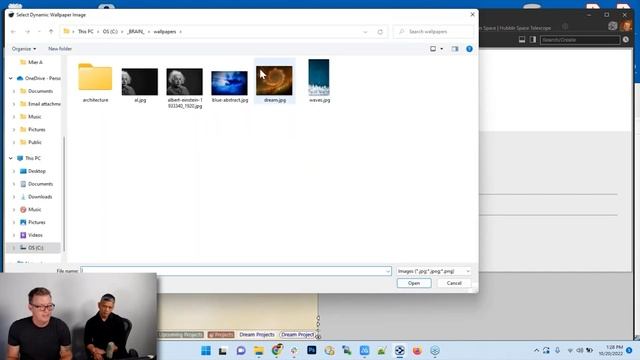Collapse the This PC tree node
This screenshot has width=640, height=360.
click(11, 158)
